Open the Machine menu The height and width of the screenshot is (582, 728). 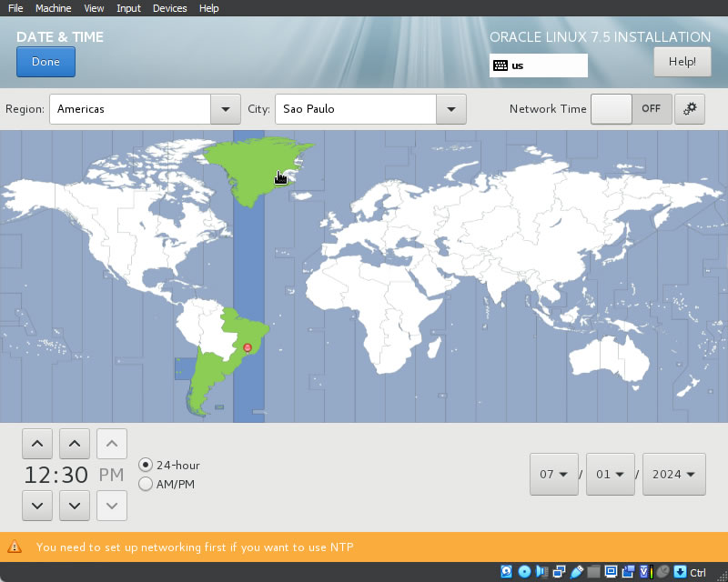[54, 8]
